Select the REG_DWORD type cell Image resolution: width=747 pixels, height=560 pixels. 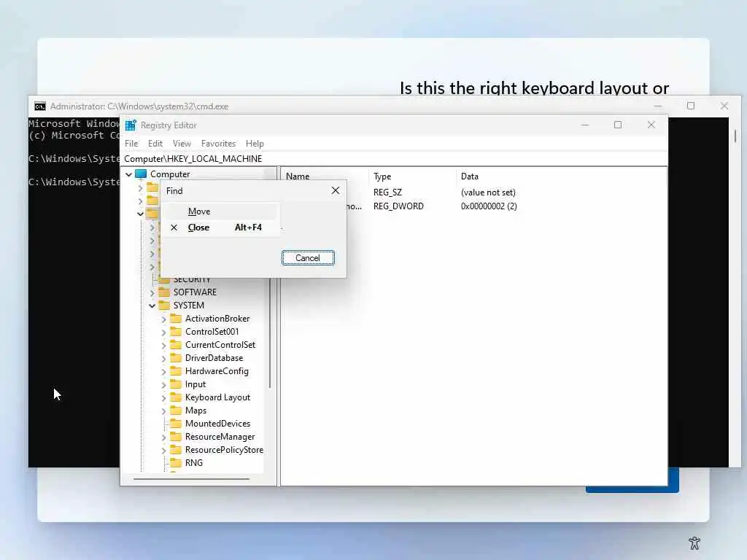pyautogui.click(x=398, y=206)
